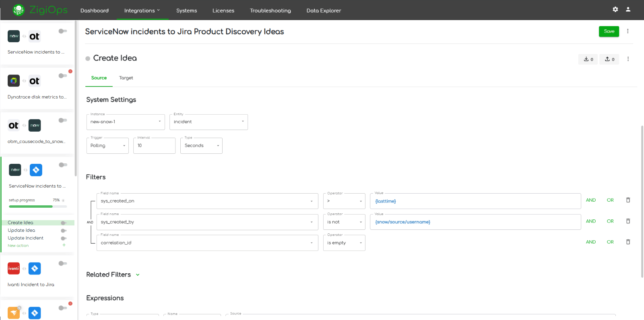The width and height of the screenshot is (644, 320).
Task: Open the 'is empty' operator dropdown
Action: (x=344, y=243)
